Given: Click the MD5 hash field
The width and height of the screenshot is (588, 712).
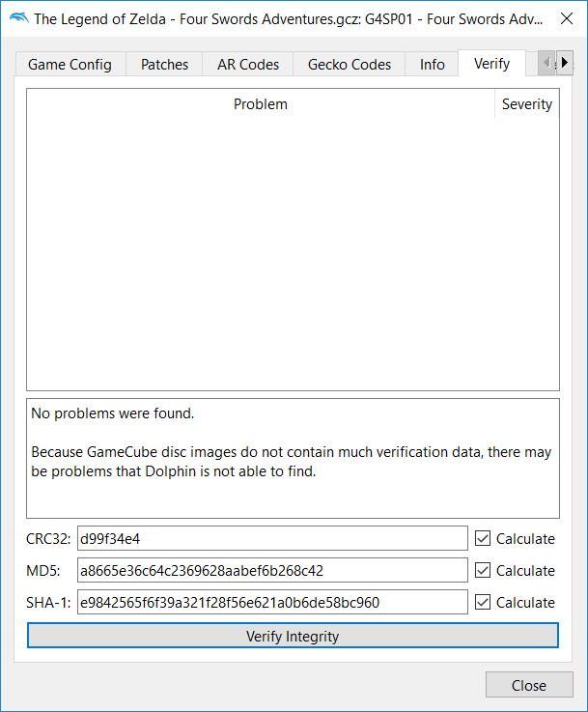Looking at the screenshot, I should tap(272, 570).
